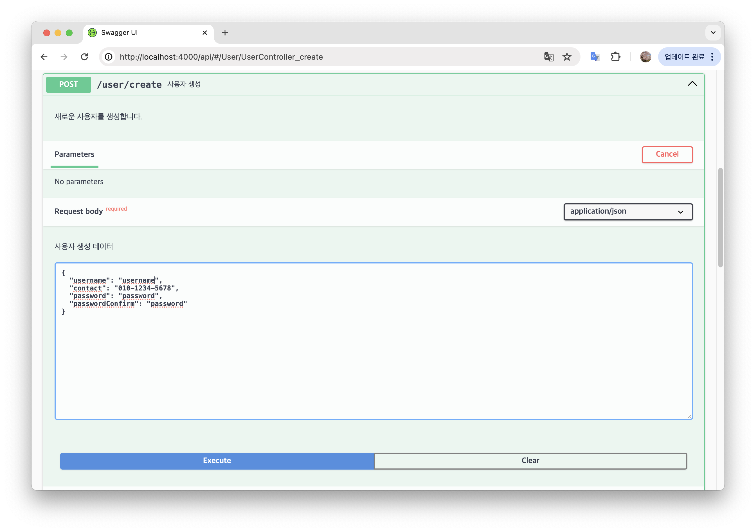Click the red "required" label
This screenshot has height=532, width=756.
click(x=116, y=209)
